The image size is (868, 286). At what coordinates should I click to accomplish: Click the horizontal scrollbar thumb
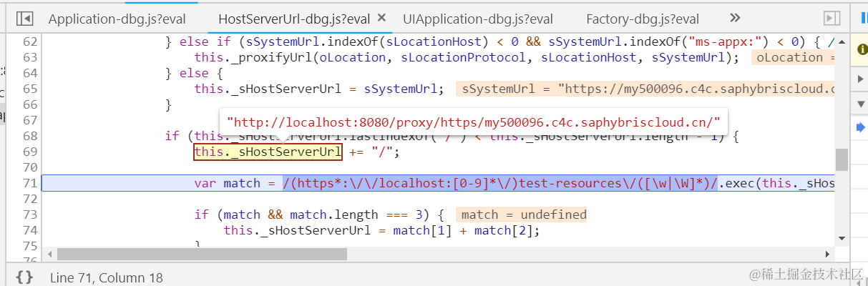(202, 254)
